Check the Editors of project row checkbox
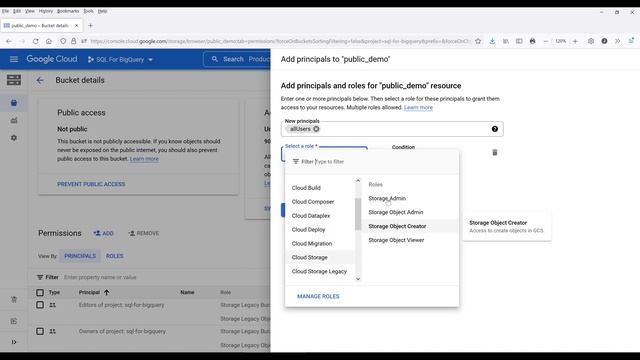Screen dimensions: 640x360 tap(40, 305)
